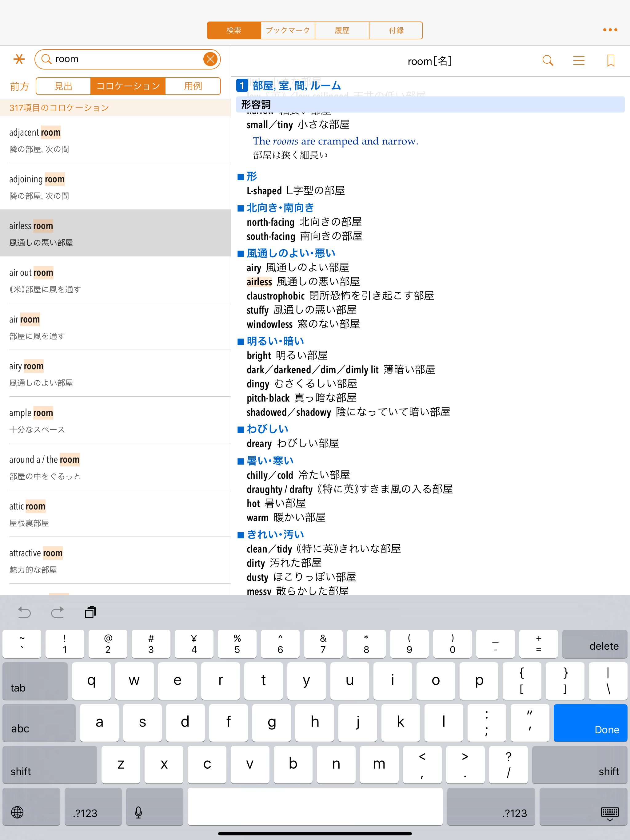Open the attractive room result

click(x=116, y=561)
